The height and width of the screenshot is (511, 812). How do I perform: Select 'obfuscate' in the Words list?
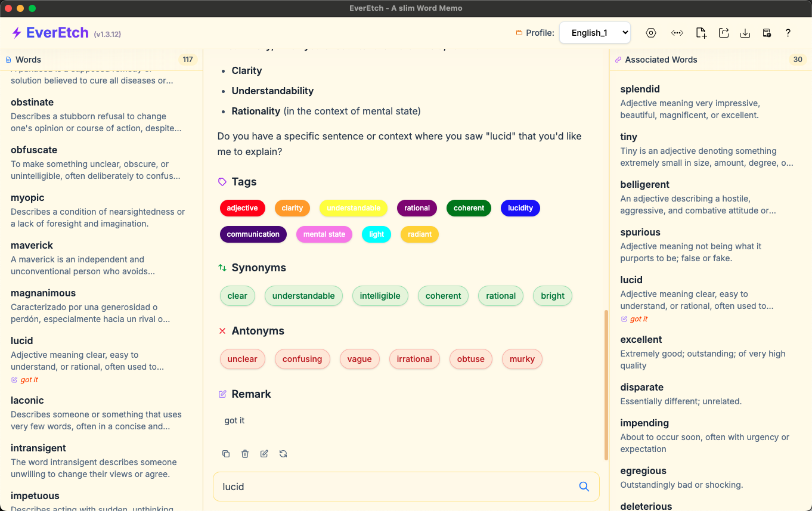[x=34, y=150]
